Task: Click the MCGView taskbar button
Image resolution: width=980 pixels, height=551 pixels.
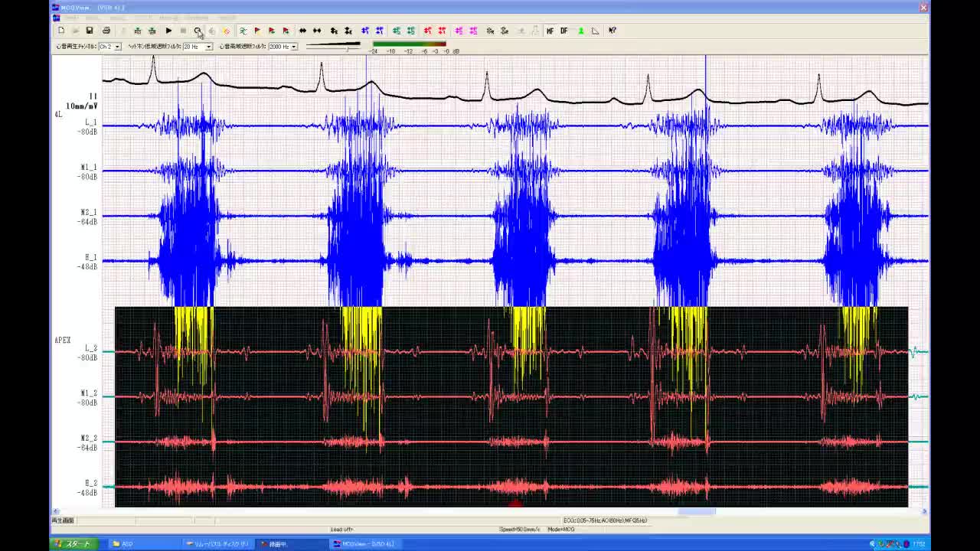Action: click(x=367, y=544)
